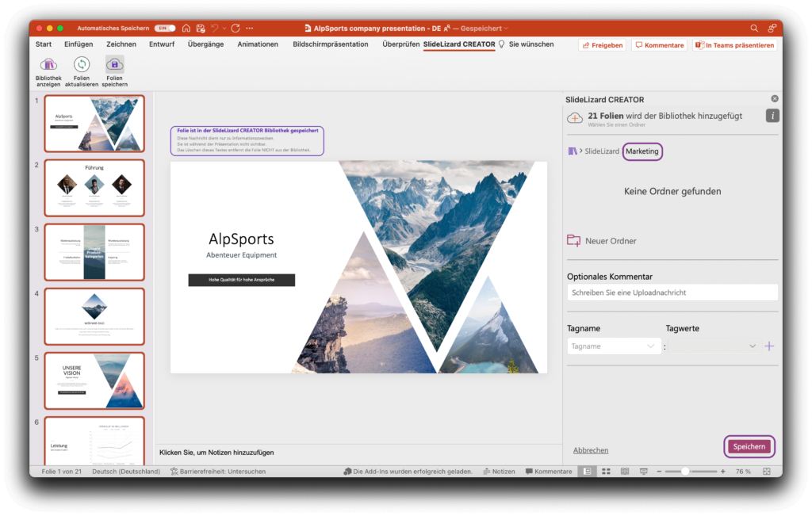812x516 pixels.
Task: Select the Bildschirmpräsentation tab
Action: 331,44
